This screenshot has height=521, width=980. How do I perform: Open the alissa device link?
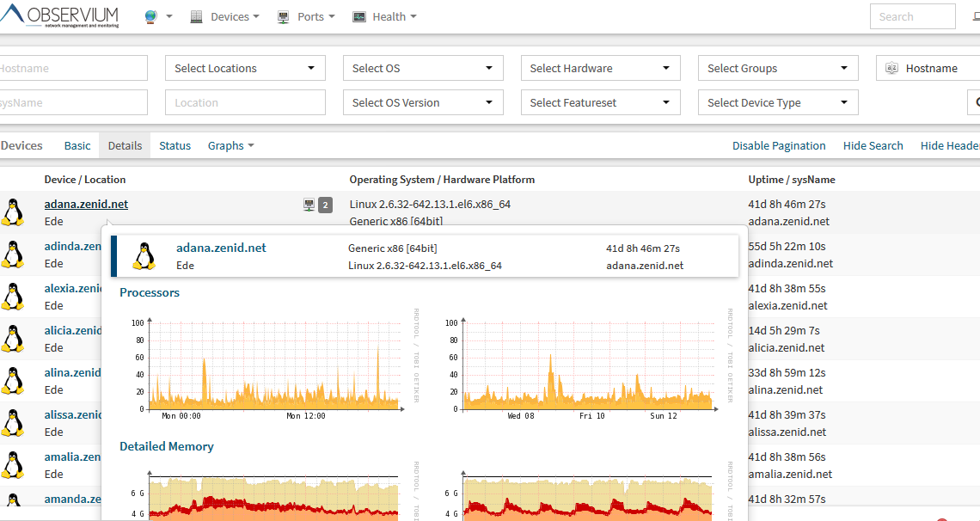click(72, 414)
